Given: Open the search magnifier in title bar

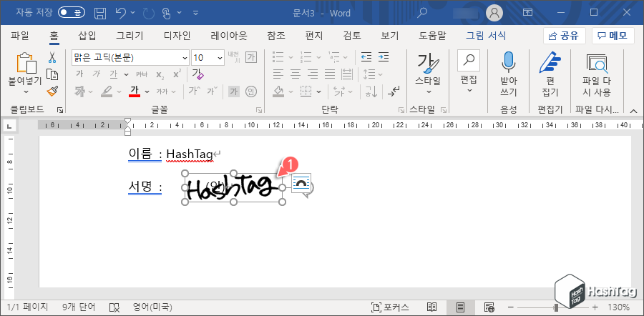Looking at the screenshot, I should click(421, 13).
